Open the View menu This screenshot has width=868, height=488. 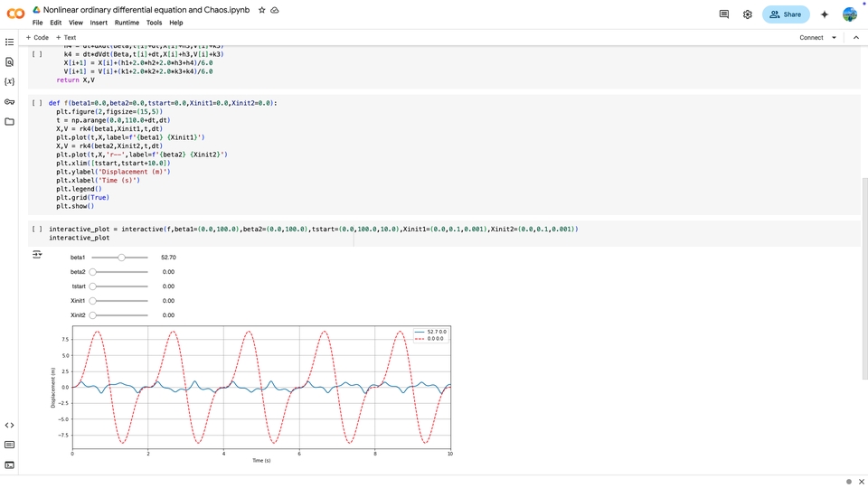pos(76,23)
